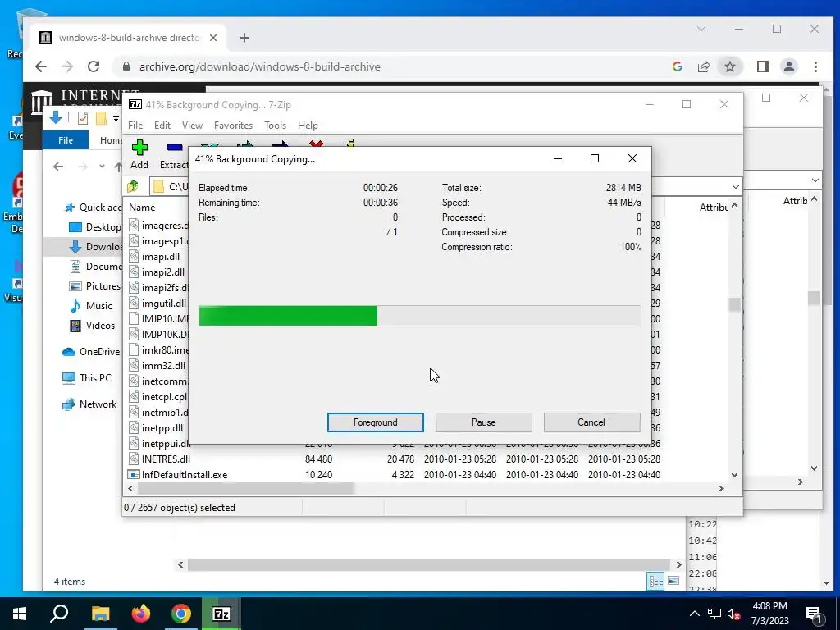Viewport: 840px width, 630px height.
Task: Open File Explorer from the taskbar
Action: point(100,614)
